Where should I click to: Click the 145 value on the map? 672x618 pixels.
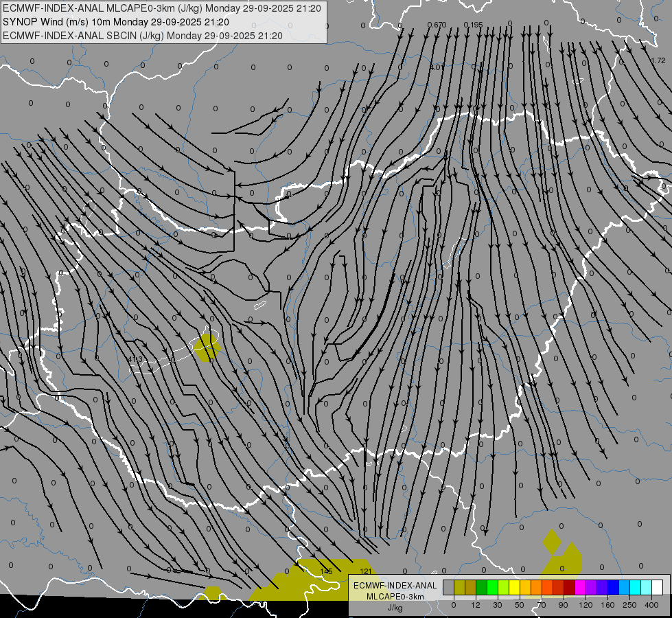(326, 571)
